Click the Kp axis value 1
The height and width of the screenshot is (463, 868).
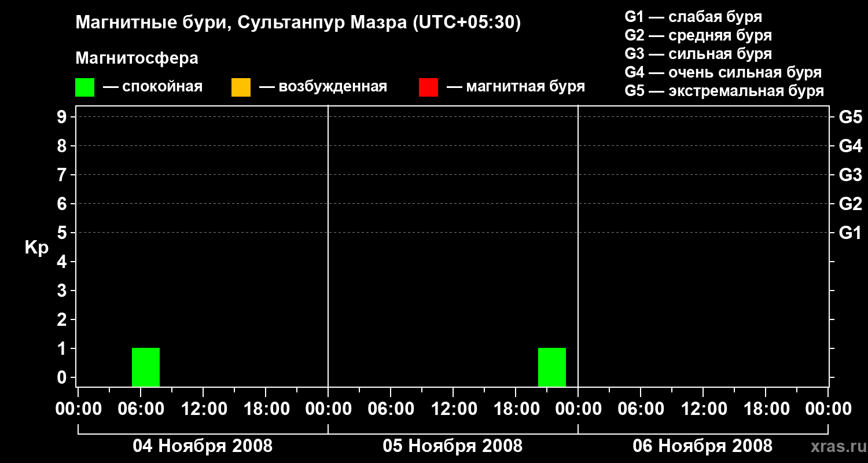click(63, 348)
